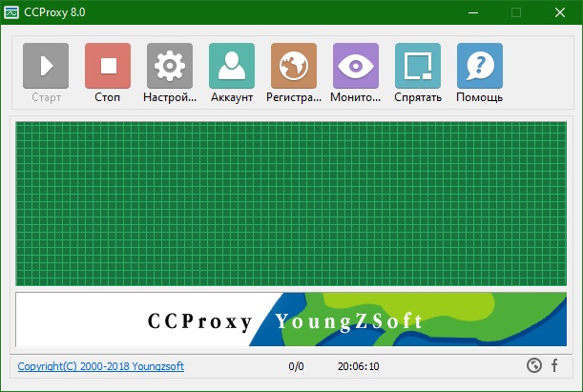The height and width of the screenshot is (392, 583).
Task: Minimize the CCProxy 8.0 window
Action: pyautogui.click(x=473, y=12)
